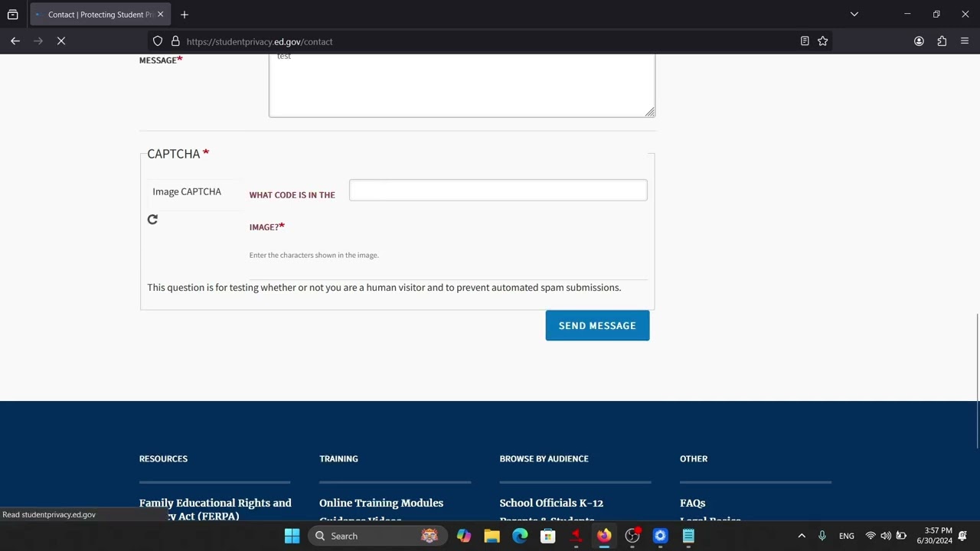Screen dimensions: 980x551
Task: Click the microphone tray icon
Action: (x=822, y=536)
